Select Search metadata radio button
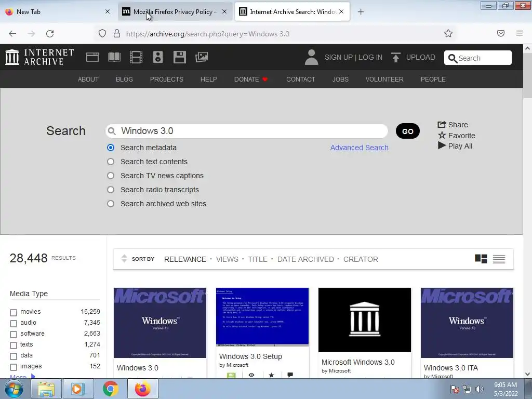This screenshot has height=399, width=532. click(111, 148)
